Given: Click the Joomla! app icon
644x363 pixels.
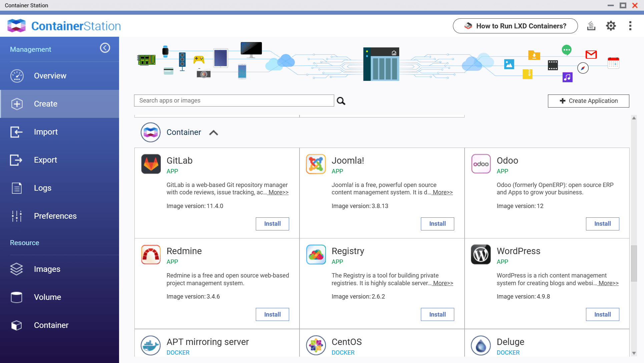Looking at the screenshot, I should [316, 164].
